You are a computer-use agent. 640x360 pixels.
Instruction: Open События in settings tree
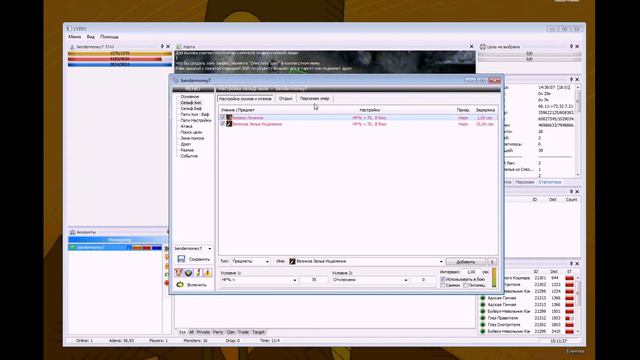tap(189, 156)
